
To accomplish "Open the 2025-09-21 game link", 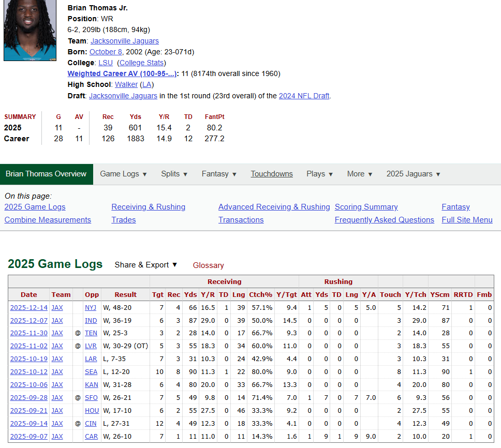I will point(29,411).
